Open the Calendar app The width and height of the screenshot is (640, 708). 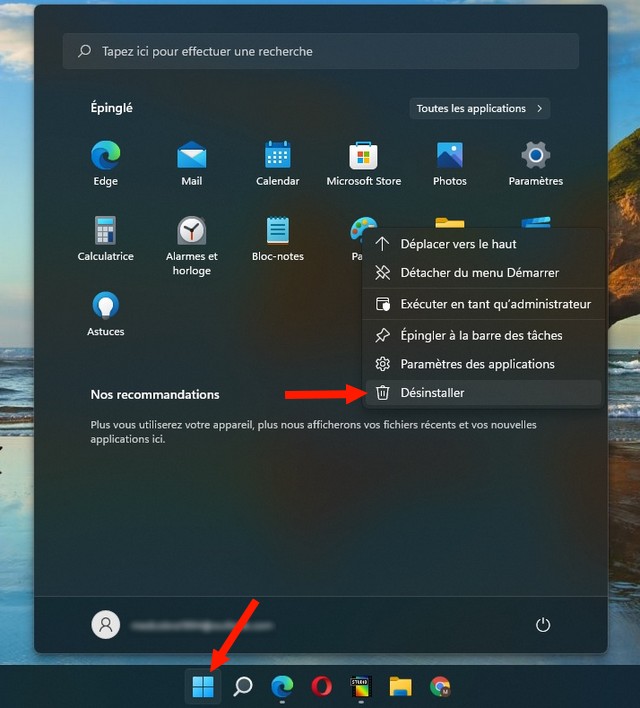pos(277,163)
